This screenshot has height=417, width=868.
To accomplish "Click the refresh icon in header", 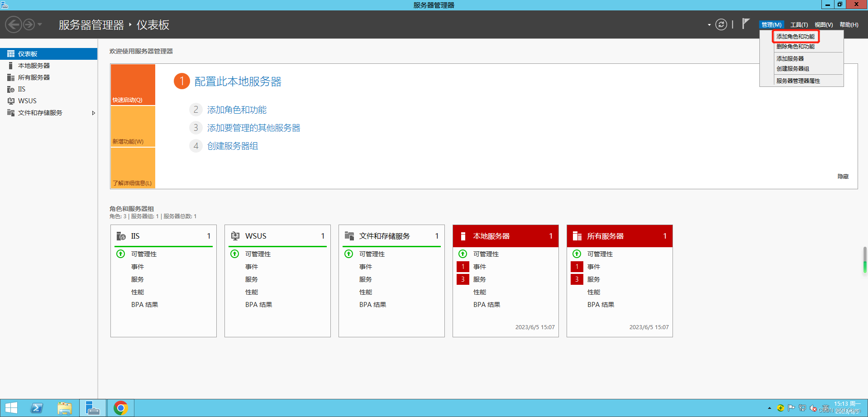I will [x=721, y=24].
